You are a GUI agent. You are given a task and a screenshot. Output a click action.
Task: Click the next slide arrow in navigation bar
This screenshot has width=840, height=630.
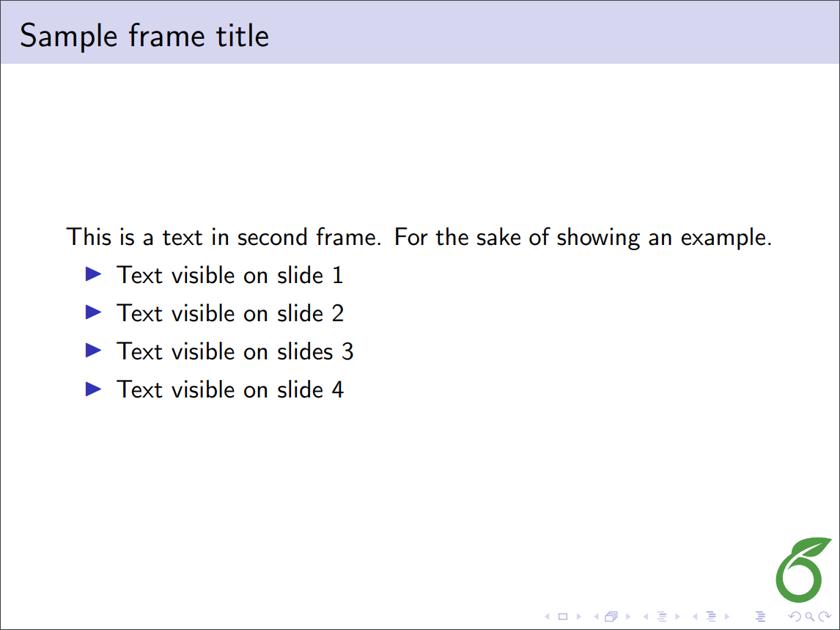(x=579, y=617)
